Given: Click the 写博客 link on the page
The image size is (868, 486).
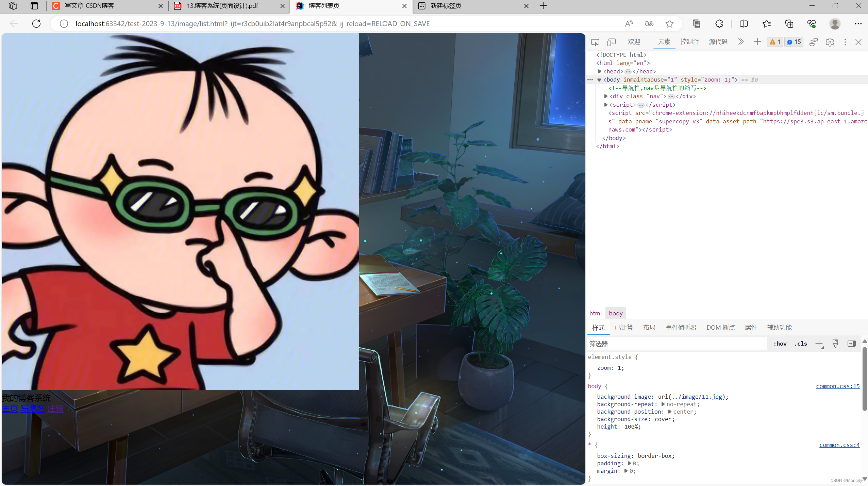Looking at the screenshot, I should click(33, 408).
